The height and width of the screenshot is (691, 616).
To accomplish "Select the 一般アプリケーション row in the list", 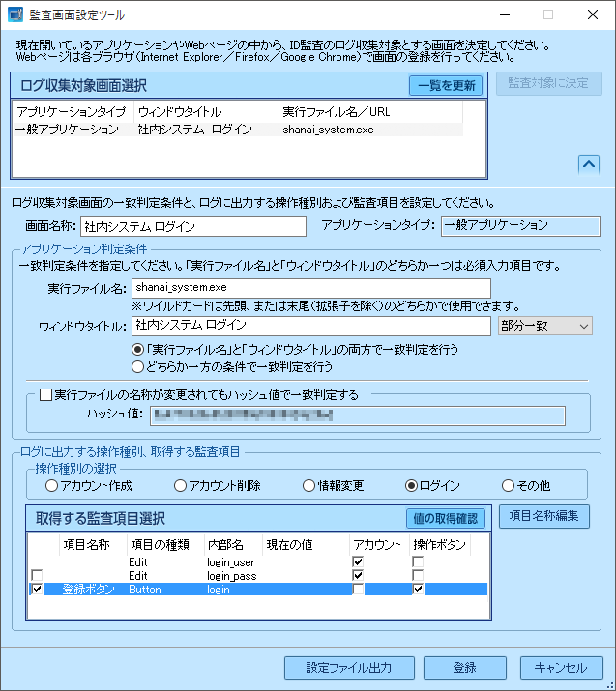I will pos(238,130).
